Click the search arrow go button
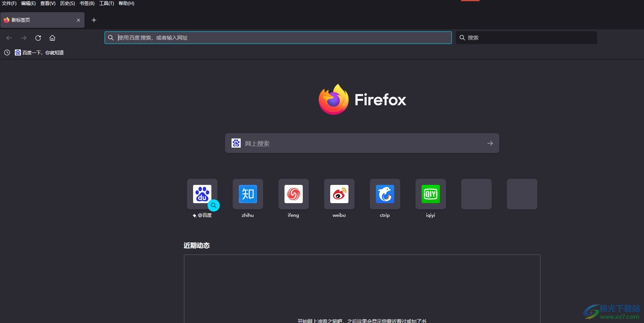Viewport: 644px width, 323px height. [x=490, y=143]
